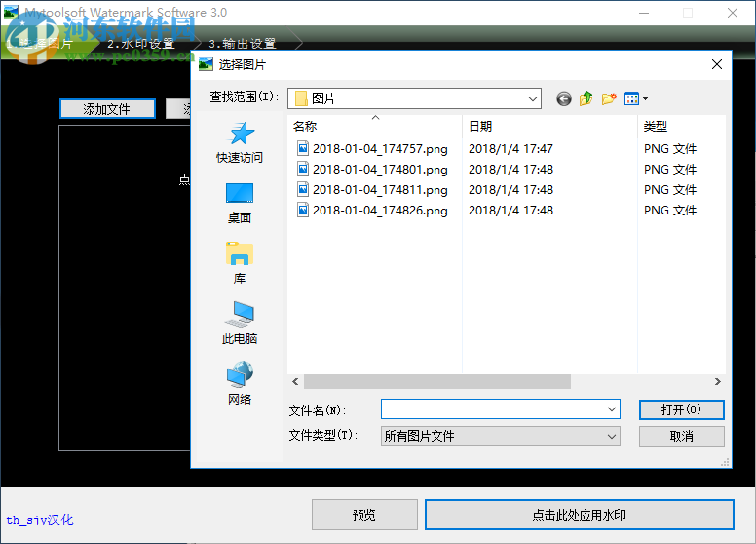Click 添加文件 button in main window
756x544 pixels.
[107, 109]
